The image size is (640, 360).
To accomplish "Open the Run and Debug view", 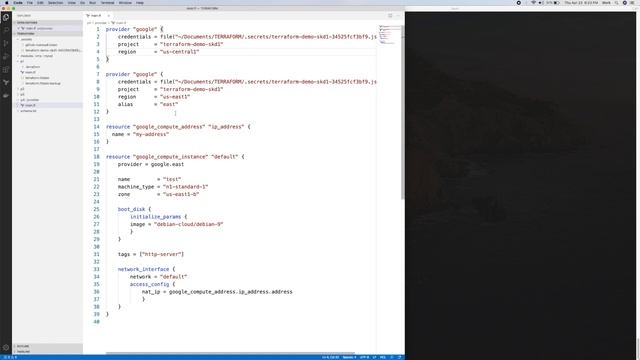I will (6, 56).
